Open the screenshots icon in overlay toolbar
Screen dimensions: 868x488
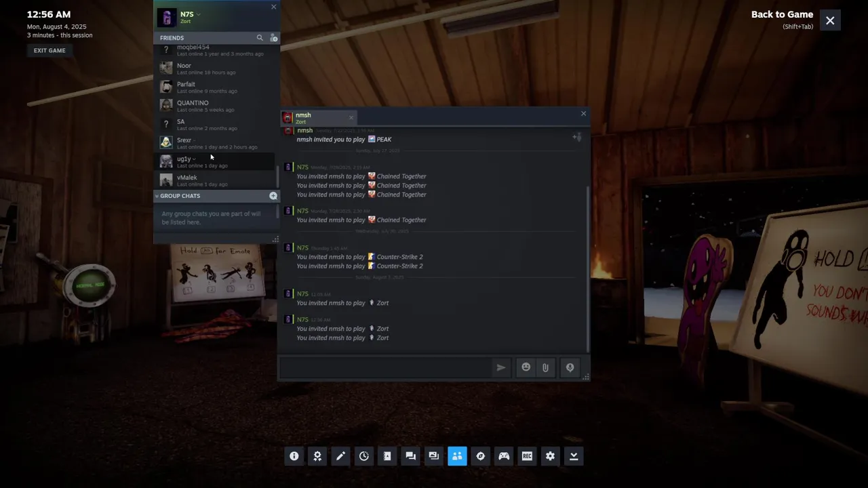point(434,456)
